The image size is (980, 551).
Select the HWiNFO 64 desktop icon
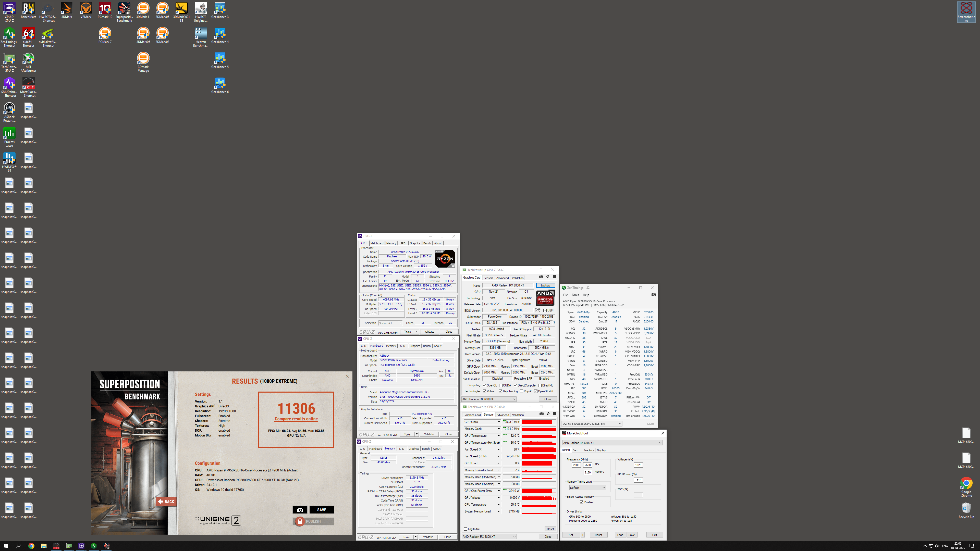[9, 162]
